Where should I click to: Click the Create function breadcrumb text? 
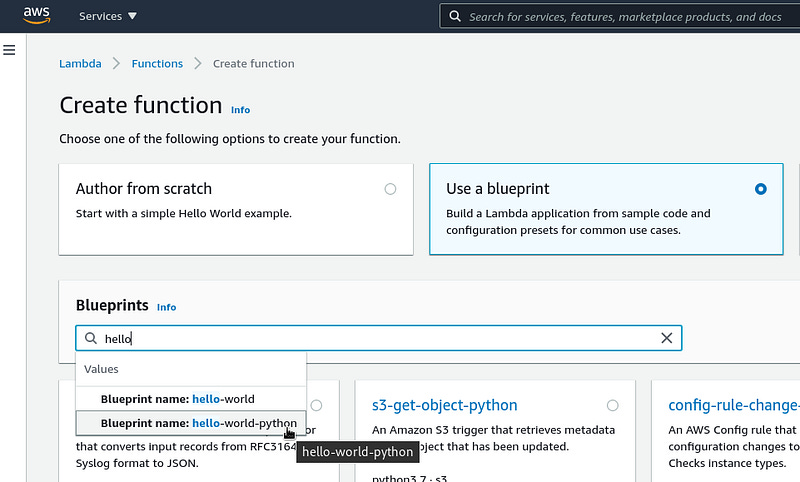[254, 64]
